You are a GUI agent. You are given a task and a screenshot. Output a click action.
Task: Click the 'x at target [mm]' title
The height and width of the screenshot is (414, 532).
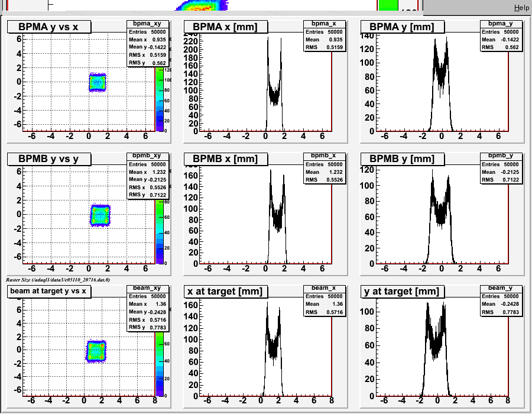pos(225,291)
